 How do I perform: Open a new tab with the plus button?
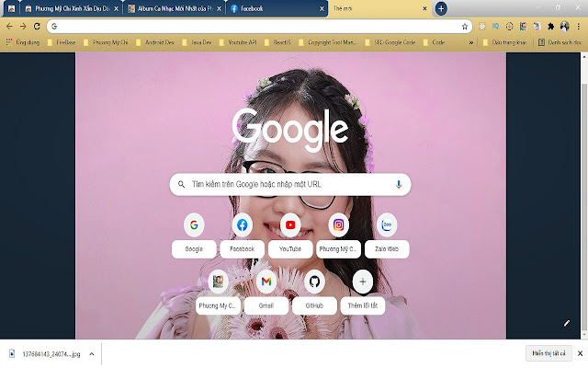pyautogui.click(x=441, y=8)
